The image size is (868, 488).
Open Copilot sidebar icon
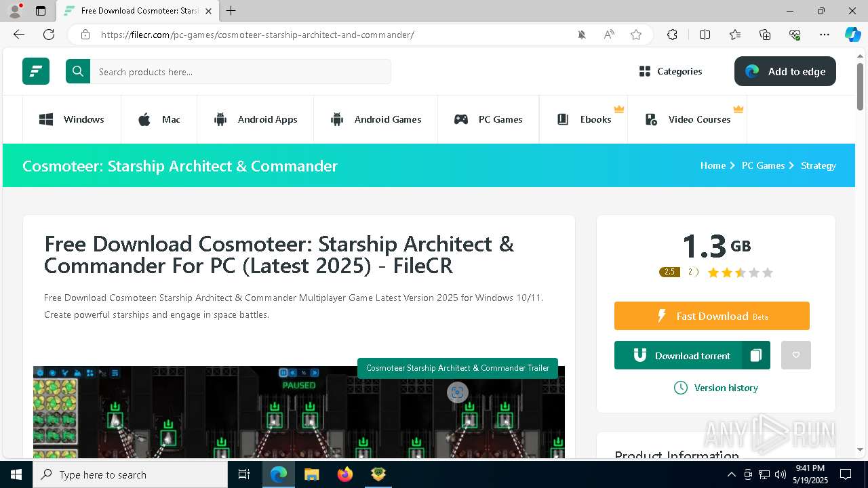(852, 35)
